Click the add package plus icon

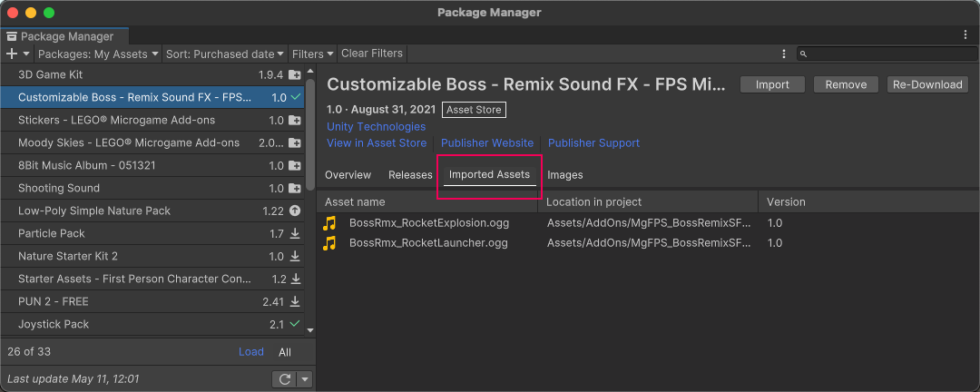click(x=11, y=54)
